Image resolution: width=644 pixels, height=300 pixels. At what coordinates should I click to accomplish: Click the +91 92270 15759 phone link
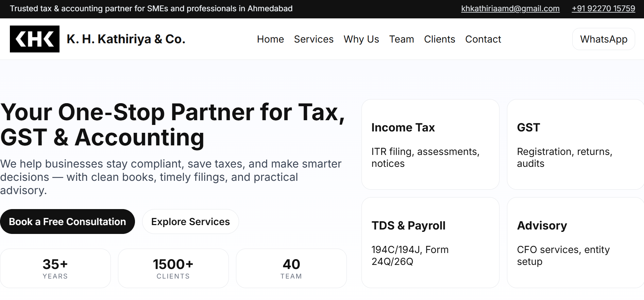603,9
